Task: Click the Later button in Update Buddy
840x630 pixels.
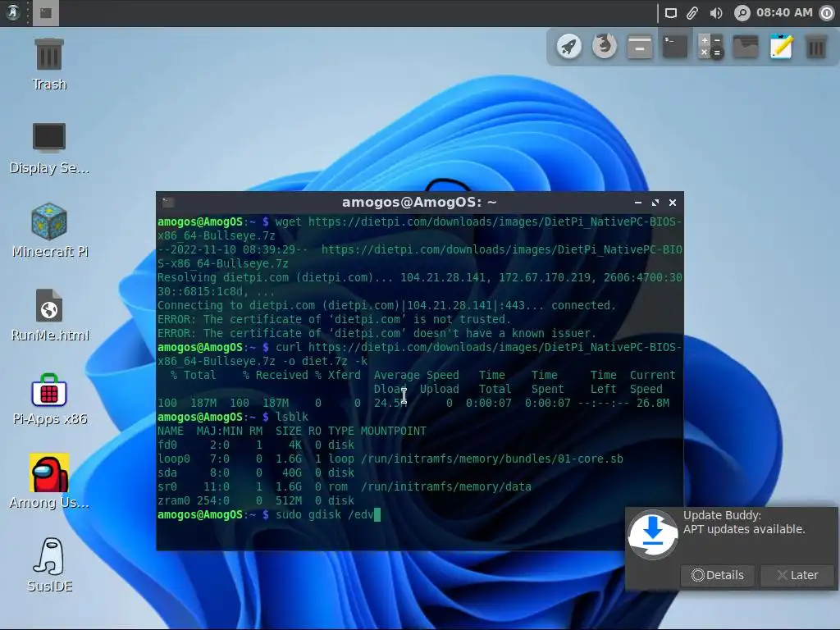Action: tap(797, 575)
